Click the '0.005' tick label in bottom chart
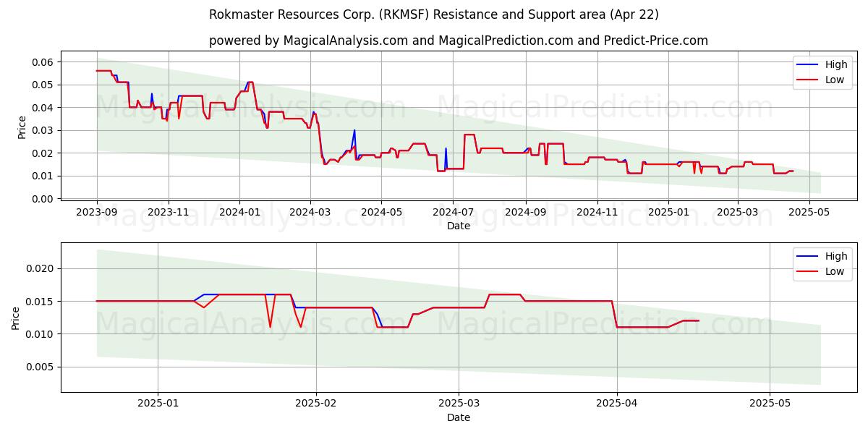Viewport: 868px width, 434px height. (41, 367)
